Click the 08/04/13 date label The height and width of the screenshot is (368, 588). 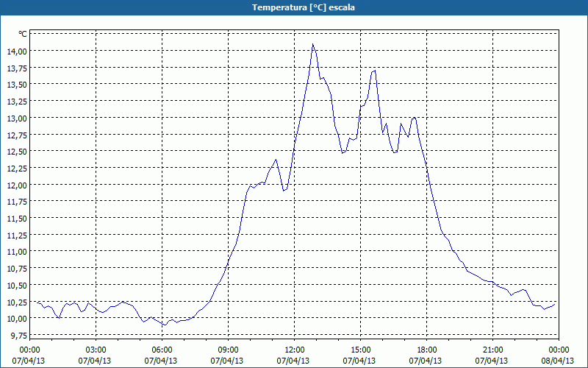tap(558, 361)
